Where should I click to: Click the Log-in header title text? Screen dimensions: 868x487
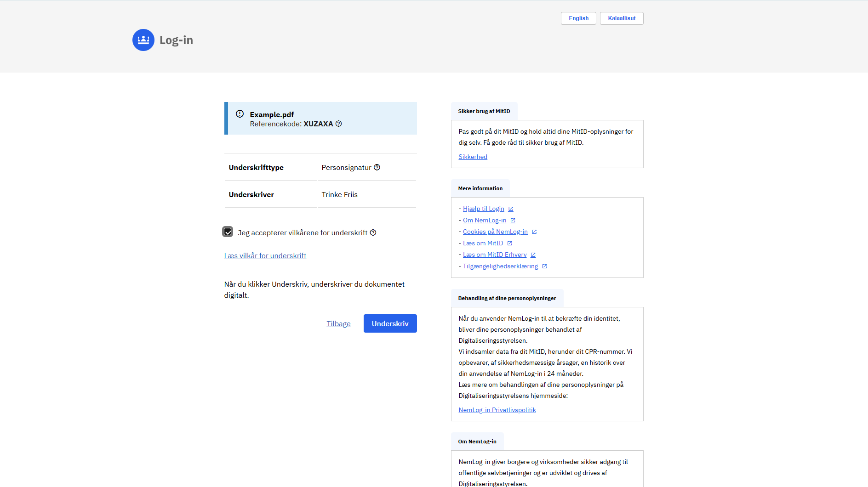coord(176,40)
